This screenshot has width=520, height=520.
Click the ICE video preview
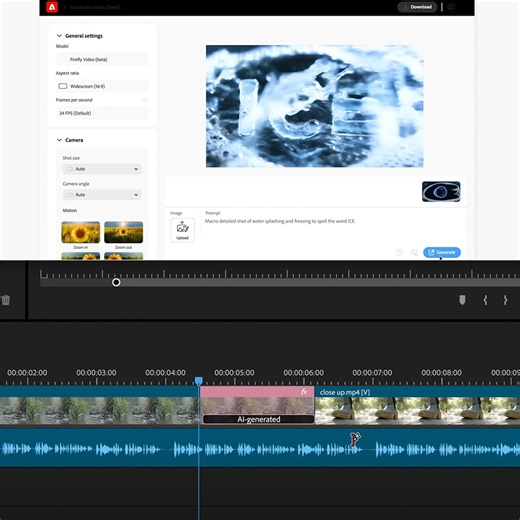click(315, 106)
